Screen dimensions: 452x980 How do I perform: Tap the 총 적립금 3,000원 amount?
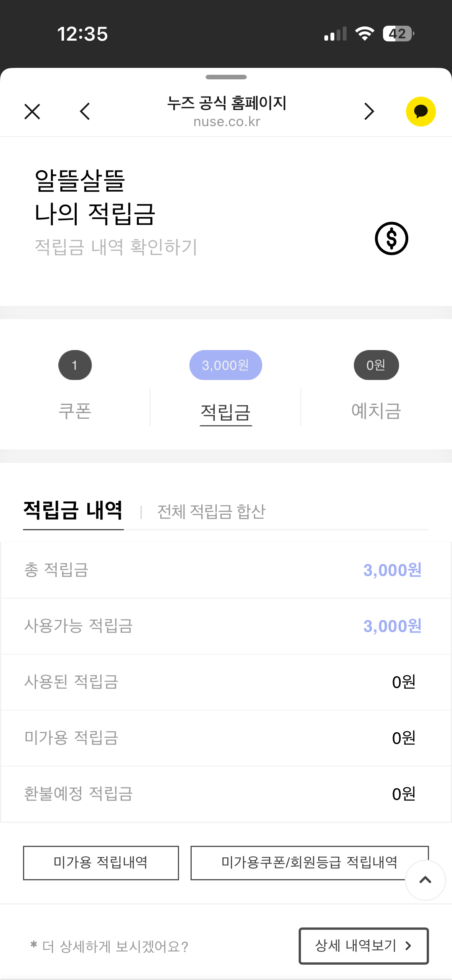pyautogui.click(x=392, y=570)
